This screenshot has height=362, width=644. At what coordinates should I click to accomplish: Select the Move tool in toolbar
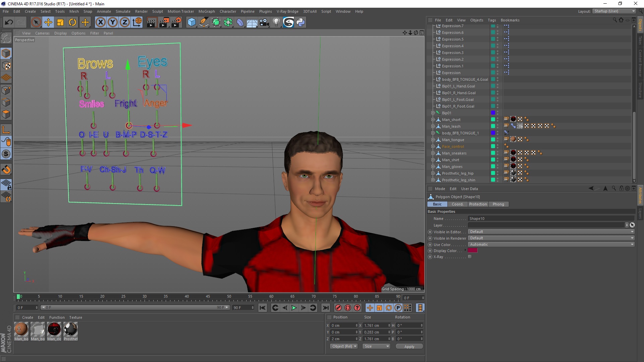point(48,22)
